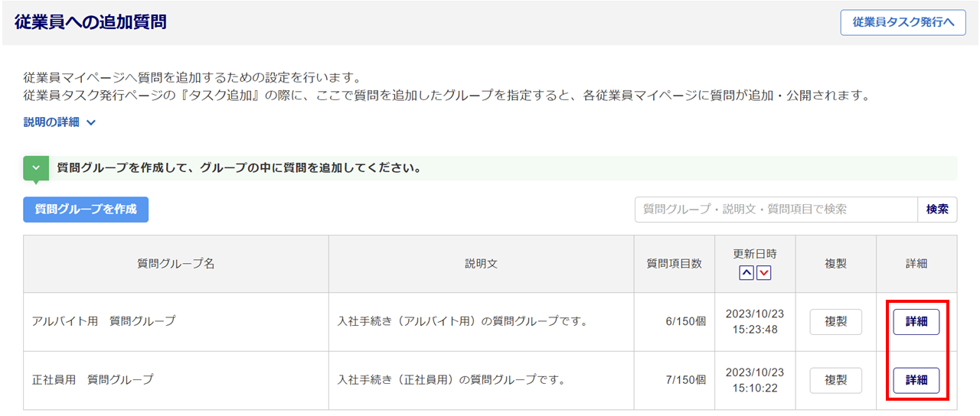
Task: Open 詳細 for 正社員用 質問グループ
Action: tap(916, 380)
